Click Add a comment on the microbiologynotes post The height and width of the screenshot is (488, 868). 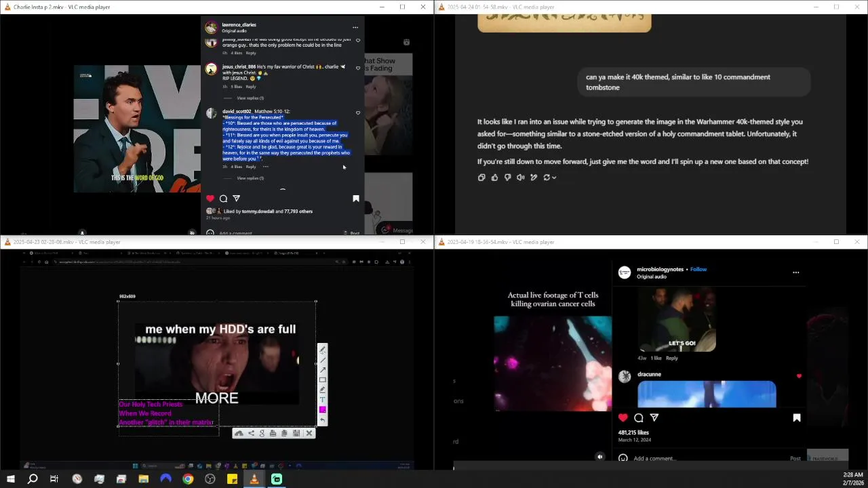click(x=654, y=458)
